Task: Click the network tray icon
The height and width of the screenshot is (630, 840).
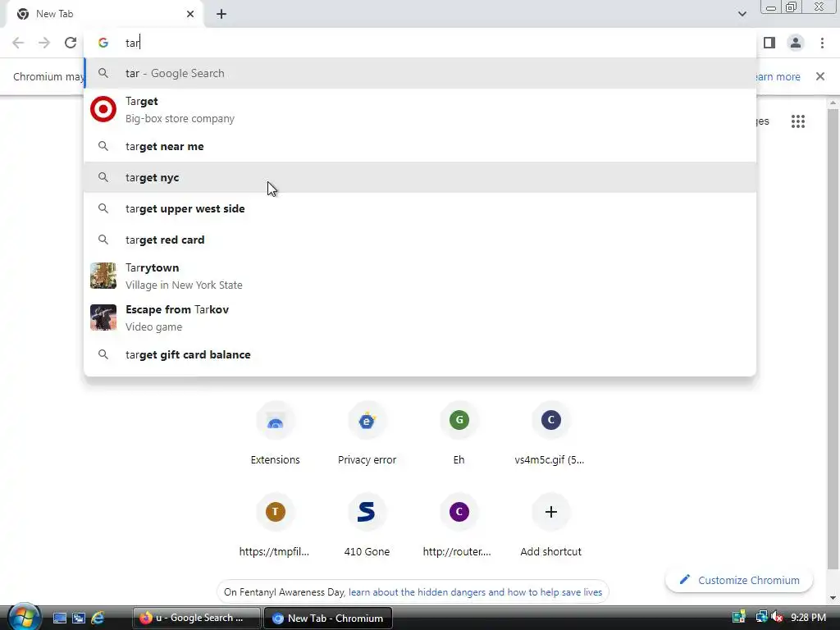Action: coord(761,618)
